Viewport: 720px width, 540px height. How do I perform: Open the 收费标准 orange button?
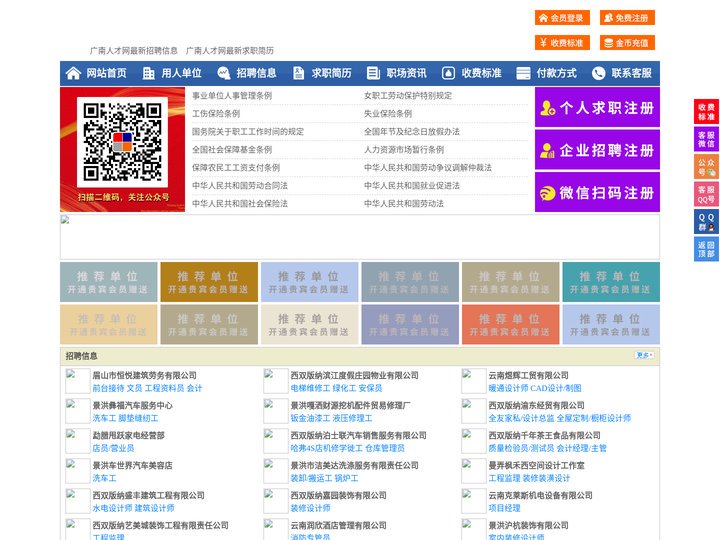(x=562, y=43)
